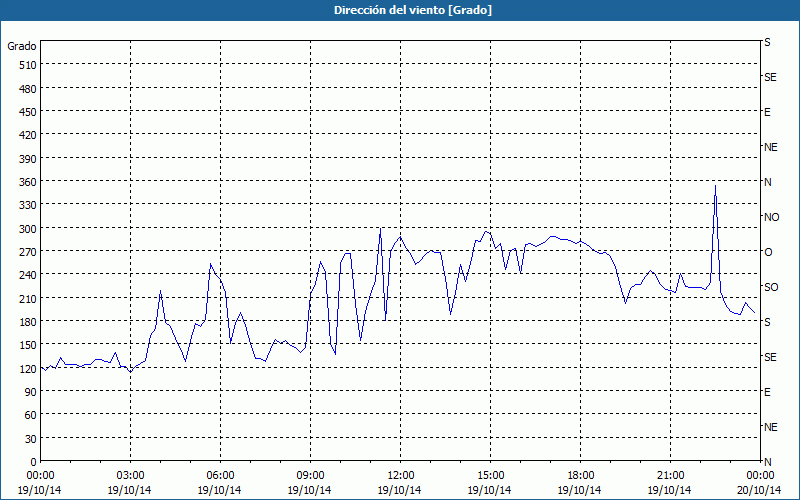
Task: Click the '03:00' time axis label
Action: [x=130, y=476]
